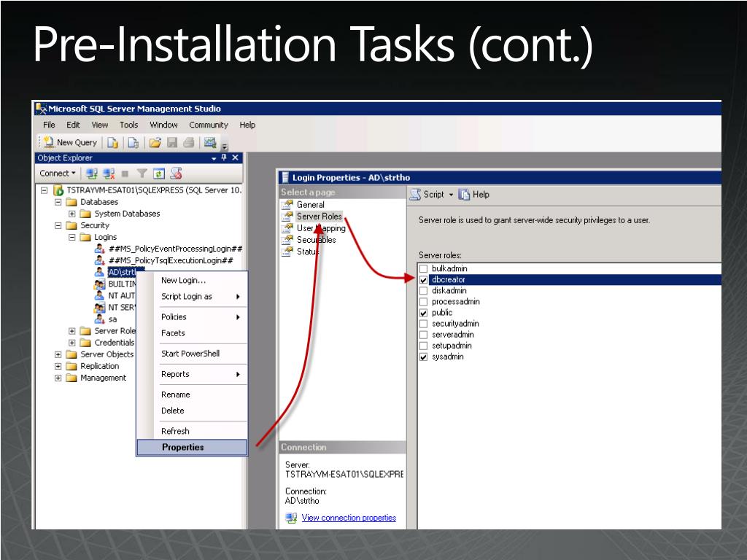Image resolution: width=747 pixels, height=560 pixels.
Task: Click the Databases folder icon
Action: click(71, 202)
